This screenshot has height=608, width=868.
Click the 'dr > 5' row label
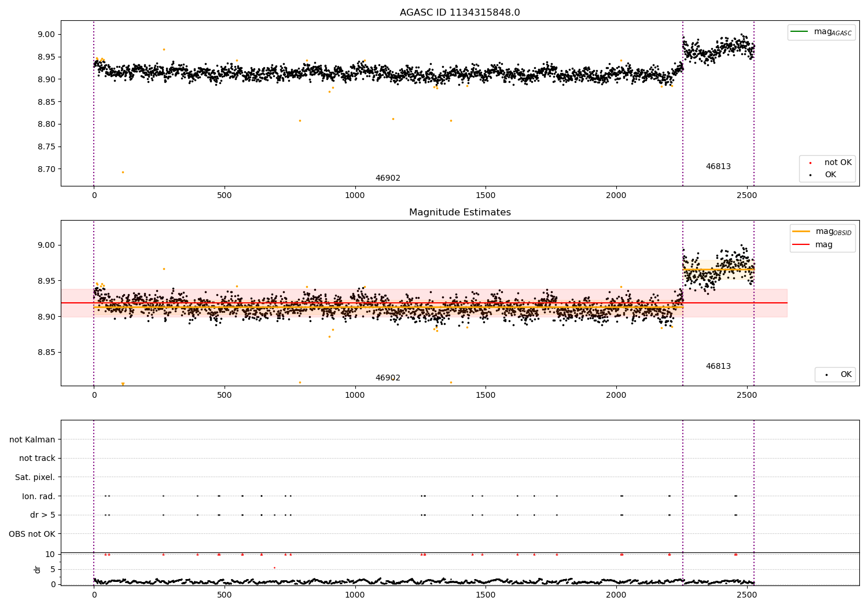click(x=43, y=515)
